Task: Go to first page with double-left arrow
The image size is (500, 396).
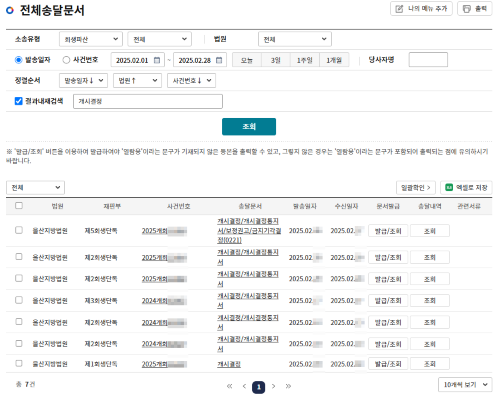Action: point(229,386)
